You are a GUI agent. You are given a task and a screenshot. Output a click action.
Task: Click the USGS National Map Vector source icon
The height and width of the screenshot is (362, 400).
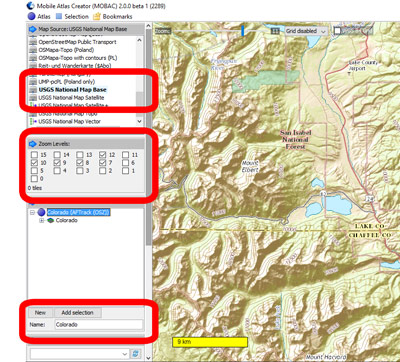click(x=33, y=121)
